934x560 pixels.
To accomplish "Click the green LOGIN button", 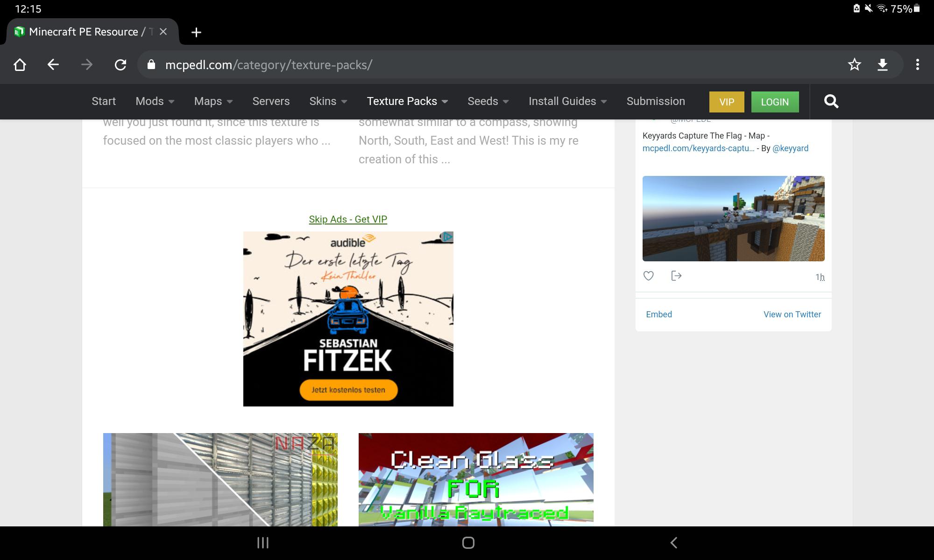I will click(x=775, y=102).
